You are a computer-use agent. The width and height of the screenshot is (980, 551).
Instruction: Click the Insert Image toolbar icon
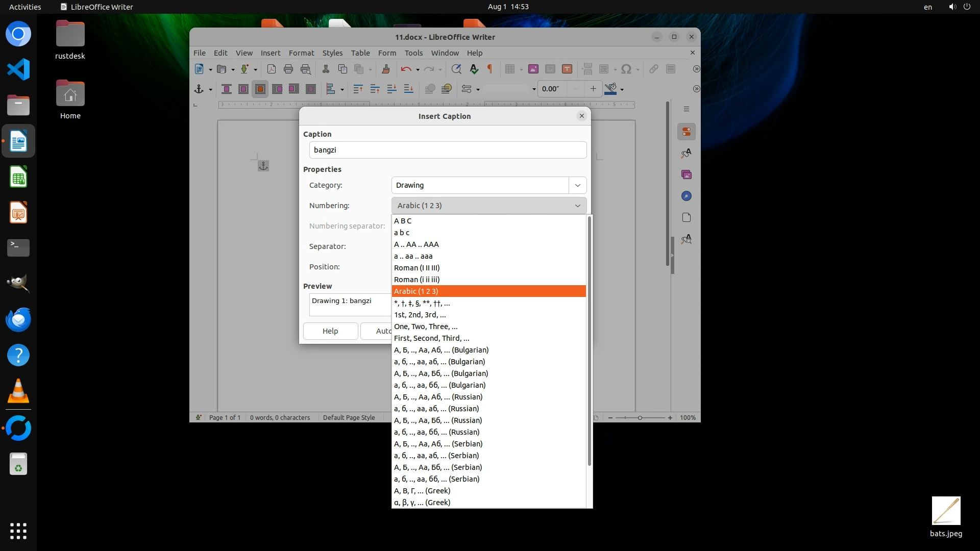click(x=533, y=69)
